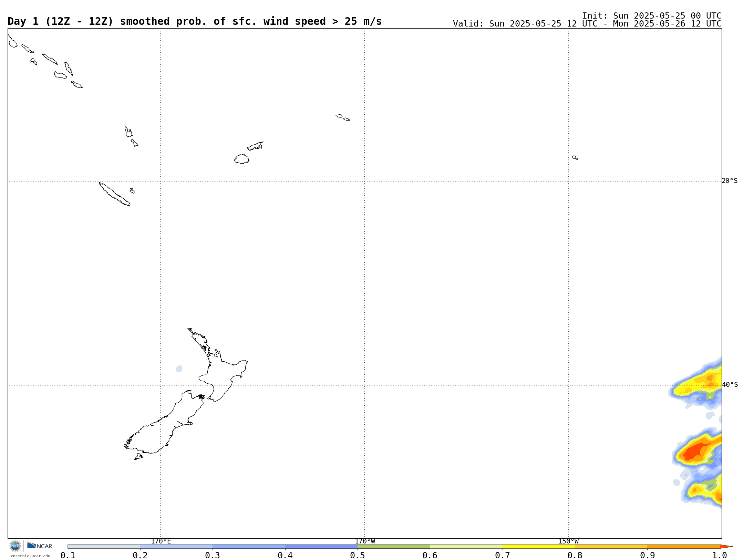Image resolution: width=744 pixels, height=560 pixels.
Task: Select the pale yellow-green 0.6–0.7 colorbar segment
Action: coord(466,547)
